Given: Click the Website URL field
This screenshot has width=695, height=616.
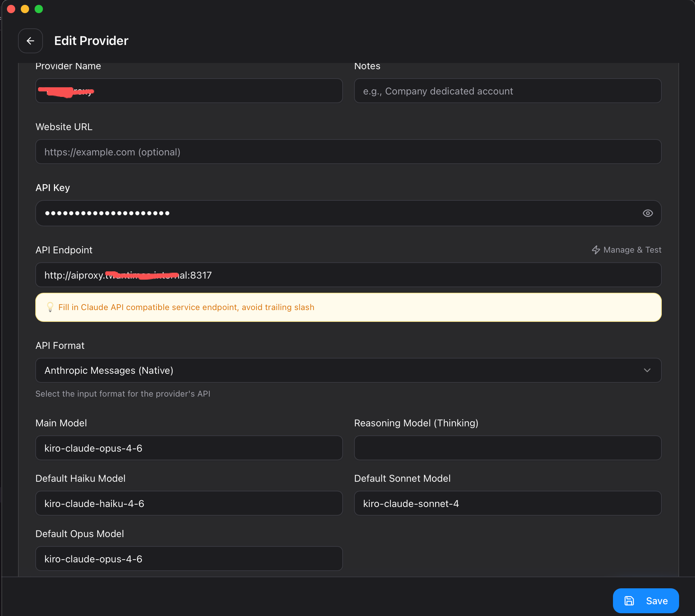Looking at the screenshot, I should click(348, 152).
